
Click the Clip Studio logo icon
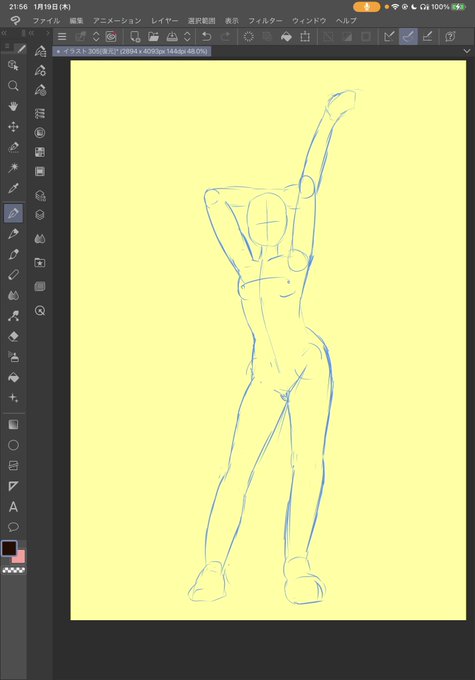click(x=15, y=20)
